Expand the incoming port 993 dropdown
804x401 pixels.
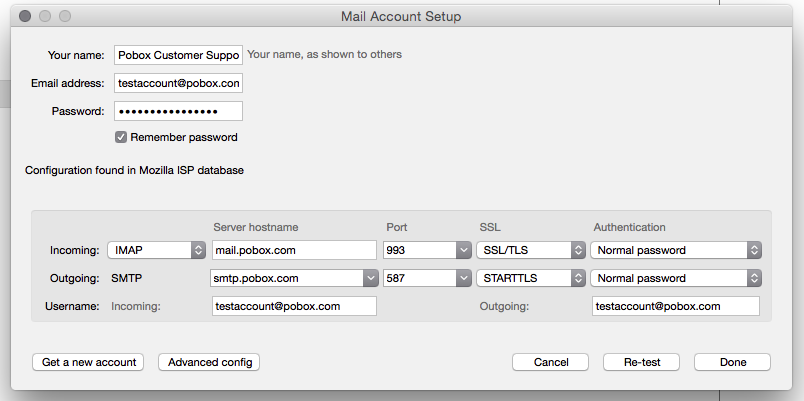(427, 250)
